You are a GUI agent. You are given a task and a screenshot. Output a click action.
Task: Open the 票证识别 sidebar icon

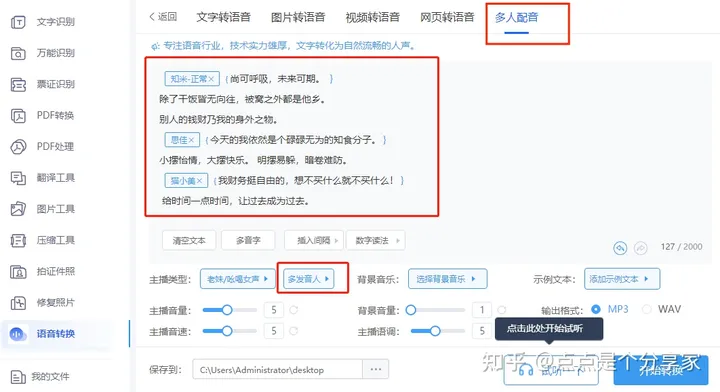[18, 84]
